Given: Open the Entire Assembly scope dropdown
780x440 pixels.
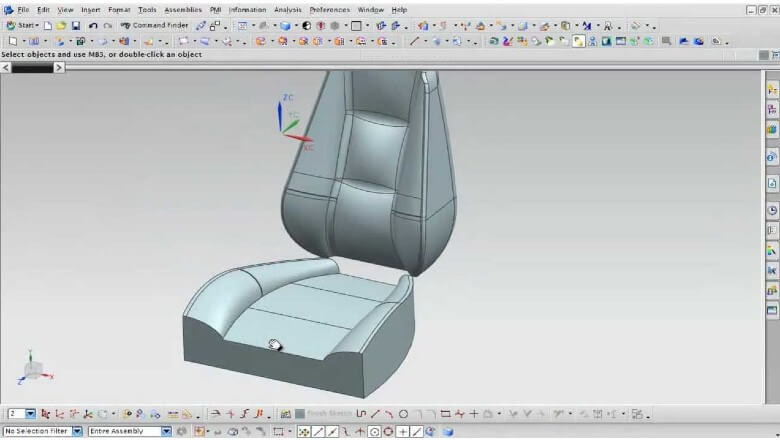Looking at the screenshot, I should [166, 432].
